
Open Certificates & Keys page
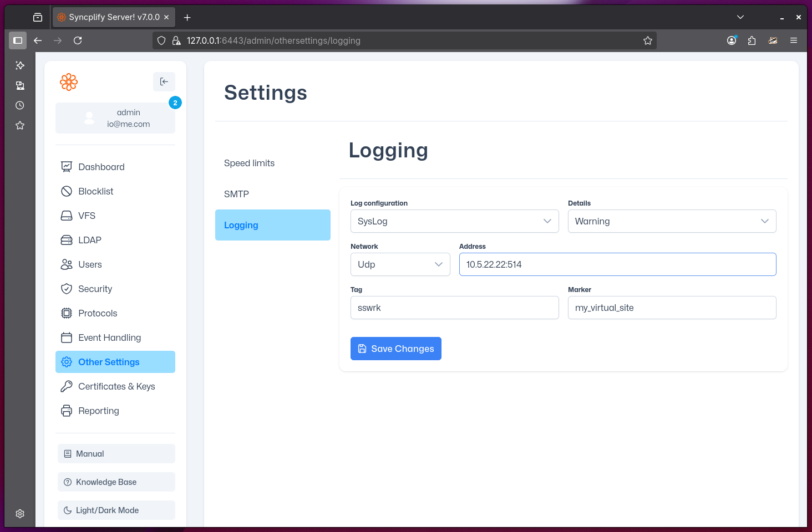(116, 386)
